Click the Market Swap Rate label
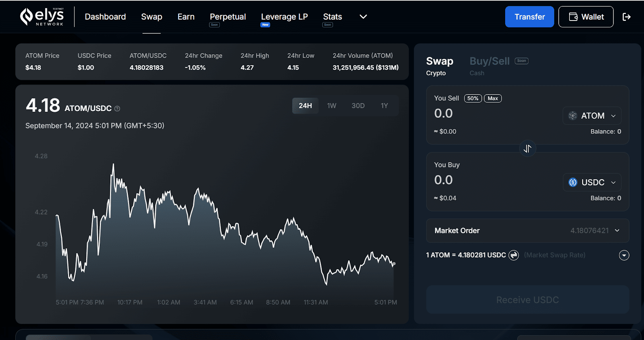 (555, 255)
